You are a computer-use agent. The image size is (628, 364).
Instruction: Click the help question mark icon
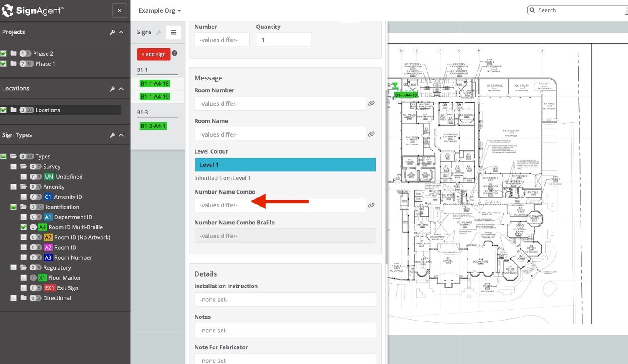pyautogui.click(x=175, y=53)
